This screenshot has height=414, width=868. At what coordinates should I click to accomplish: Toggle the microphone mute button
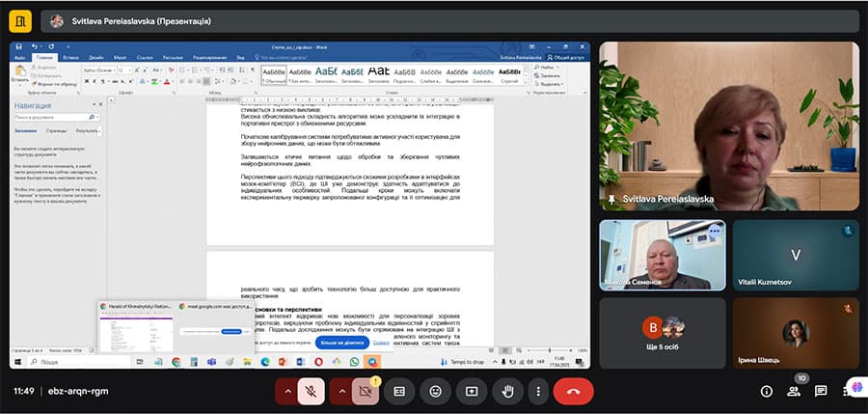point(311,391)
